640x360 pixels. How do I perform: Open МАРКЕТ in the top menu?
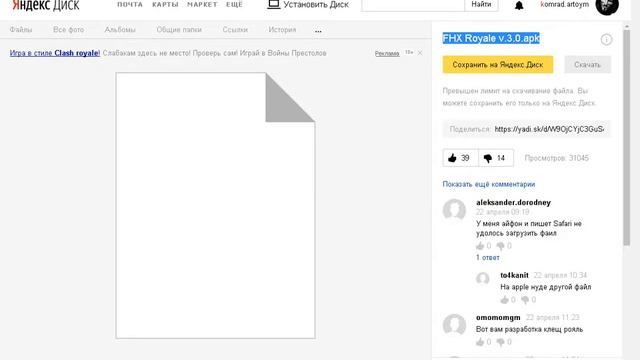point(202,4)
